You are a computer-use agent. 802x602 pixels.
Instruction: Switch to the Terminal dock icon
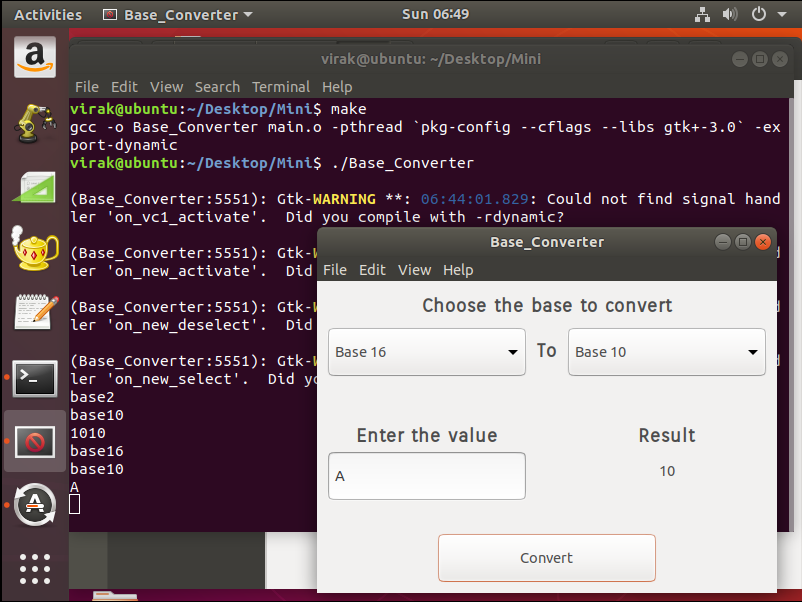[35, 378]
